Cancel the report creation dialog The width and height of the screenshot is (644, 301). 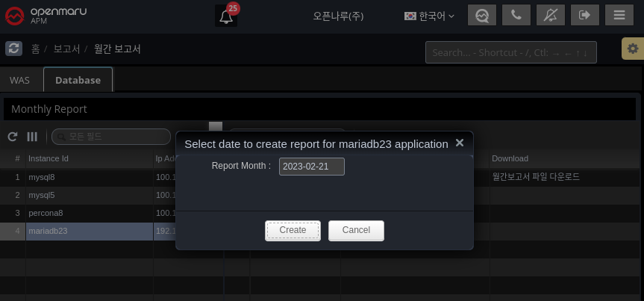[356, 230]
